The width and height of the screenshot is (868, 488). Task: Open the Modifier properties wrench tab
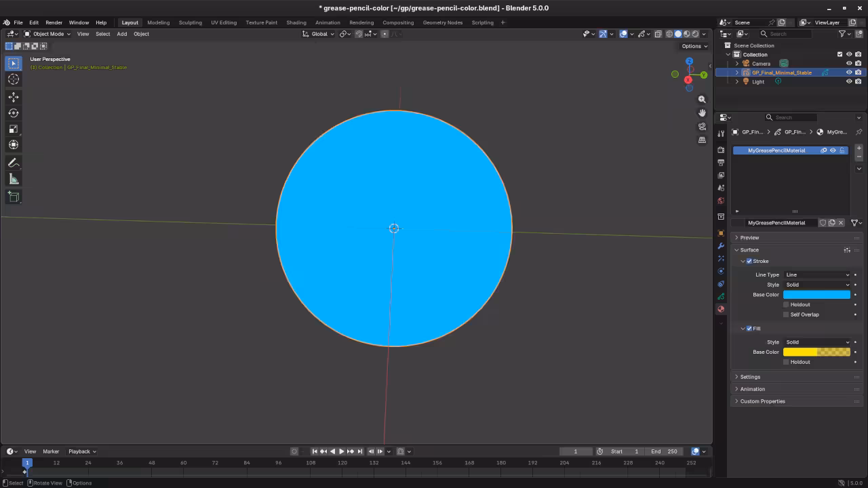pos(721,246)
